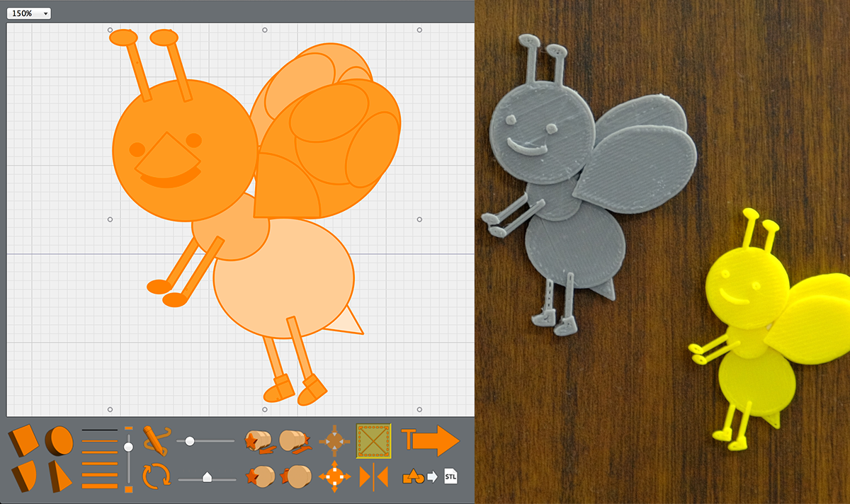The image size is (850, 504).
Task: Add a square block shape
Action: pyautogui.click(x=24, y=440)
